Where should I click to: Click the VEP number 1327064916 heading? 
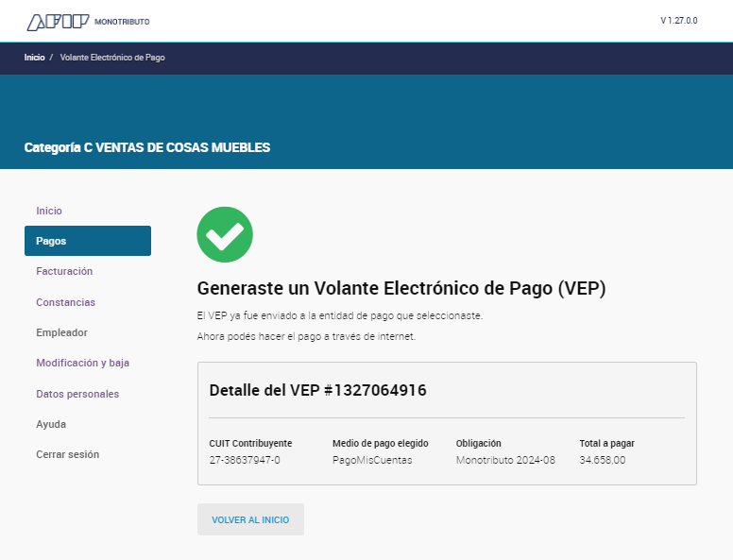(318, 390)
